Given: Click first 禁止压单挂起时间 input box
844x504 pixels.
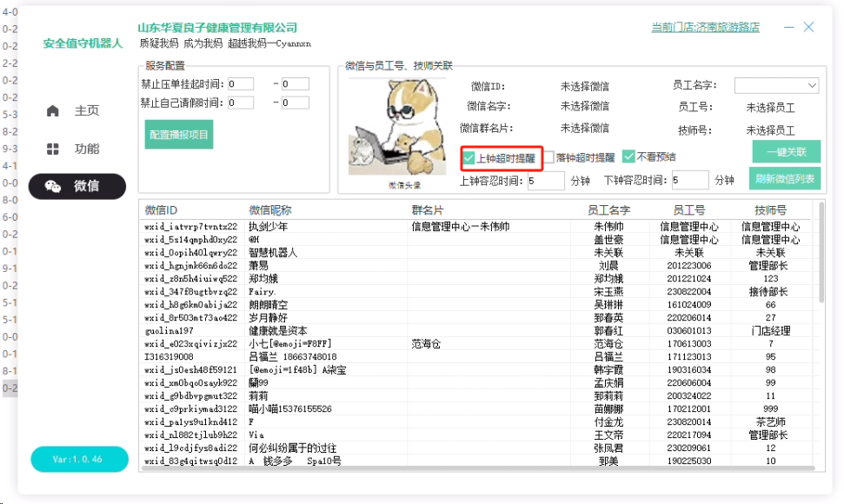Looking at the screenshot, I should pyautogui.click(x=240, y=84).
